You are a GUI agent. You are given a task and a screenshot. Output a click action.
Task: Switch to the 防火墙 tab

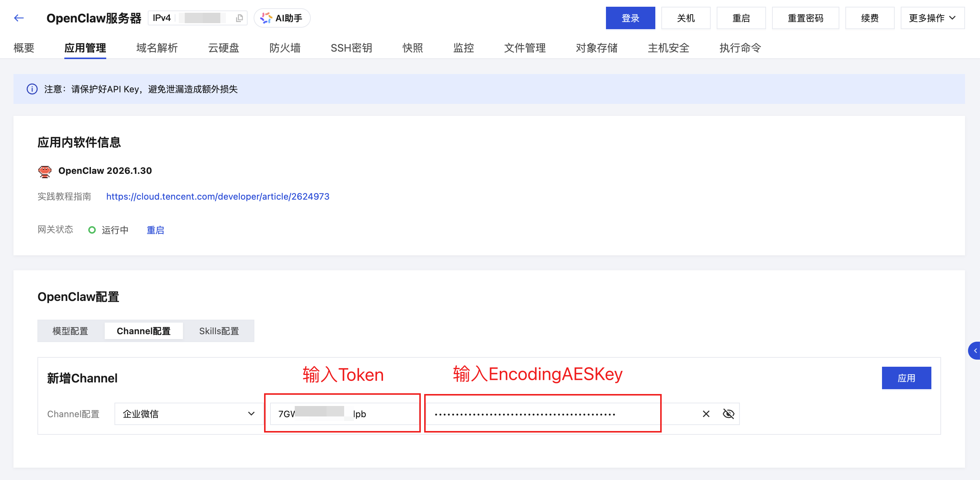pyautogui.click(x=285, y=48)
